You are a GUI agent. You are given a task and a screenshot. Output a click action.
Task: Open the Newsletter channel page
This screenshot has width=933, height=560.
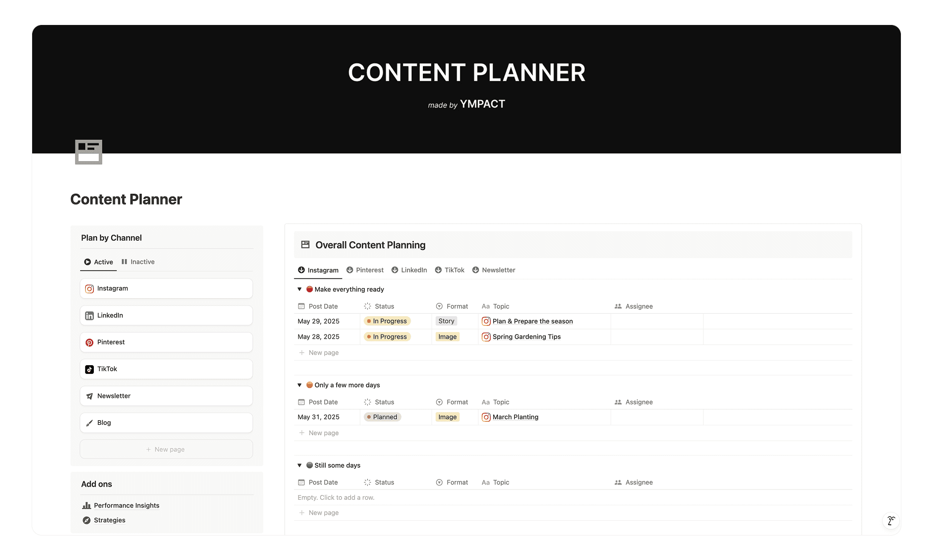tap(166, 396)
